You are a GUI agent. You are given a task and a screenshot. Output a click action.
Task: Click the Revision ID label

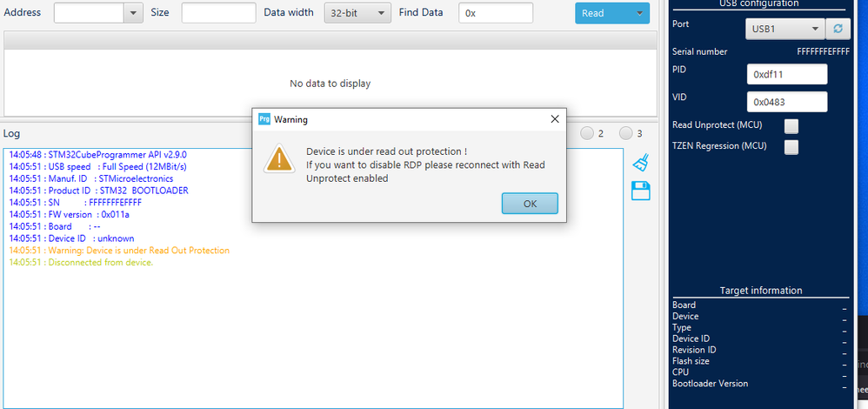[x=694, y=350]
